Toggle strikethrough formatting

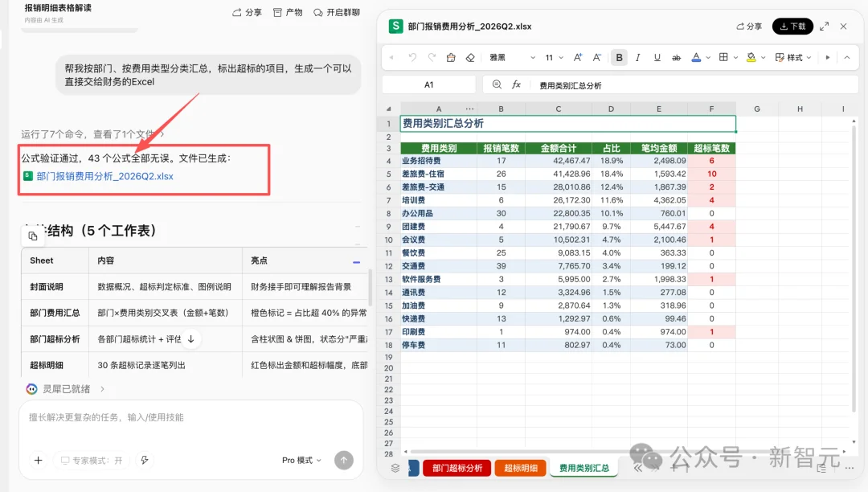pos(676,58)
